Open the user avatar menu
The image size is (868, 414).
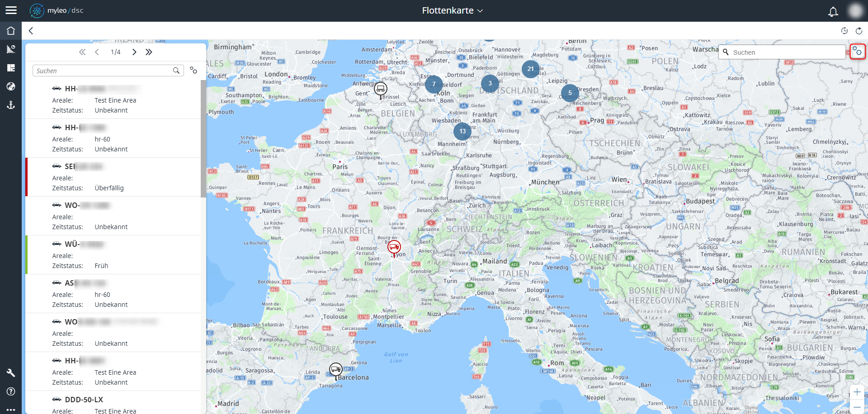pyautogui.click(x=855, y=10)
